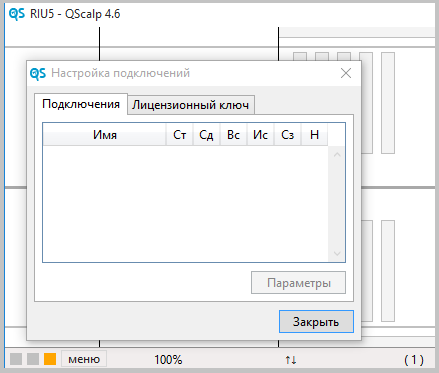439x373 pixels.
Task: Click the list scrollbar up arrow
Action: [337, 155]
